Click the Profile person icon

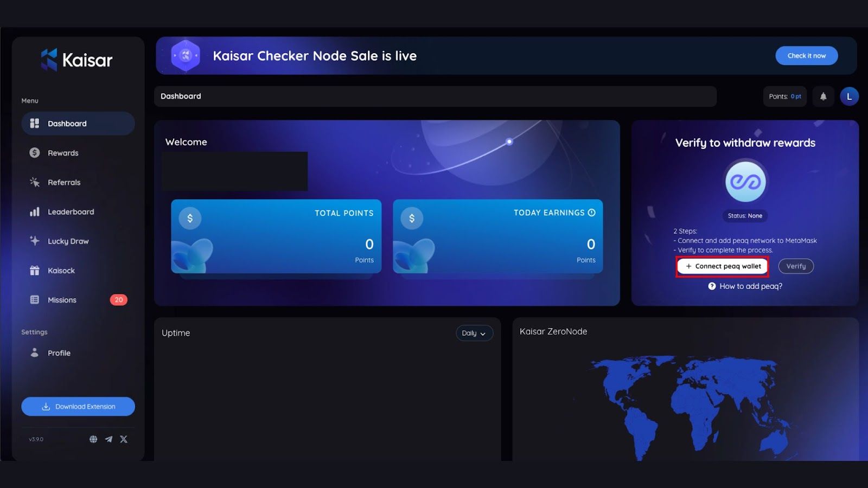pos(35,352)
